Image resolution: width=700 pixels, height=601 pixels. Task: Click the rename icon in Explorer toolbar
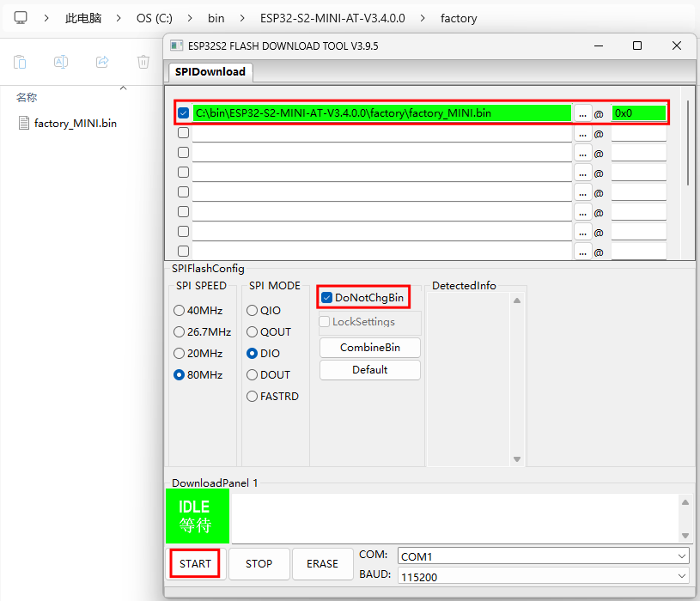[61, 62]
